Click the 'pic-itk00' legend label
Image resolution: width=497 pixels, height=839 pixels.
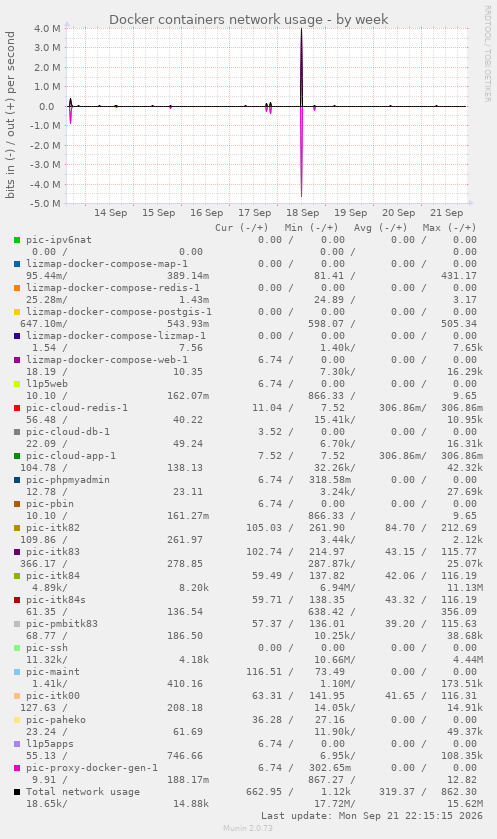53,696
